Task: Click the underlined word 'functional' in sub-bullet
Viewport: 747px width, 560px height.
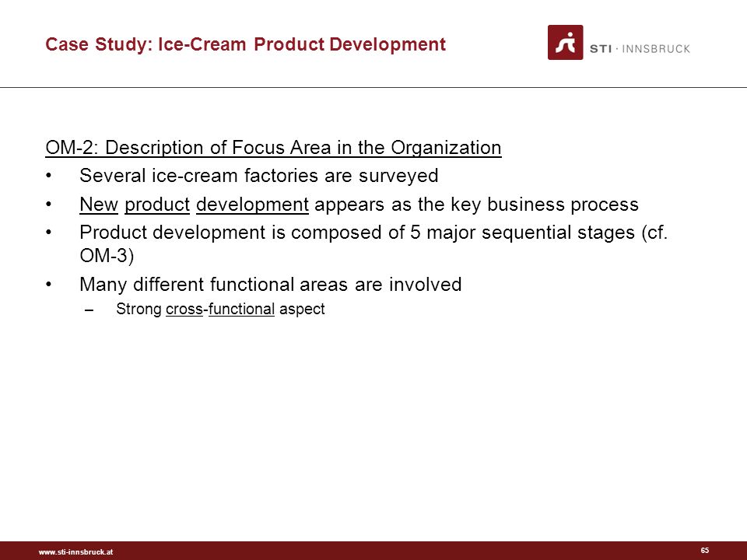Action: click(x=241, y=309)
